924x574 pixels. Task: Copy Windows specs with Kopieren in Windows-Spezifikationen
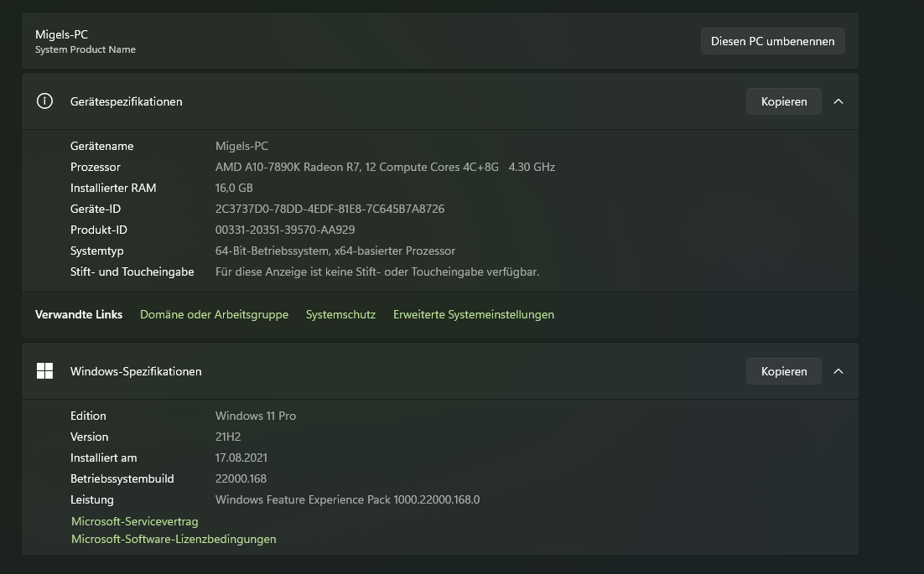[784, 371]
